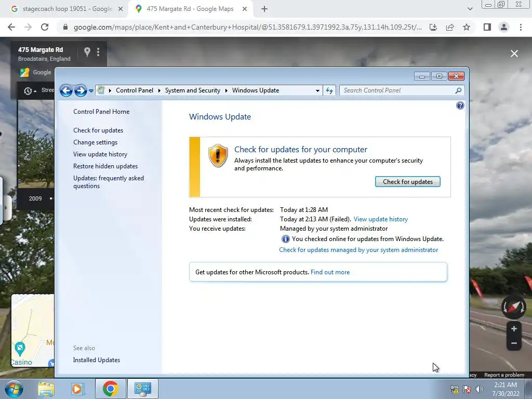Image resolution: width=532 pixels, height=399 pixels.
Task: Click the Control Panel taskbar icon
Action: [x=143, y=389]
